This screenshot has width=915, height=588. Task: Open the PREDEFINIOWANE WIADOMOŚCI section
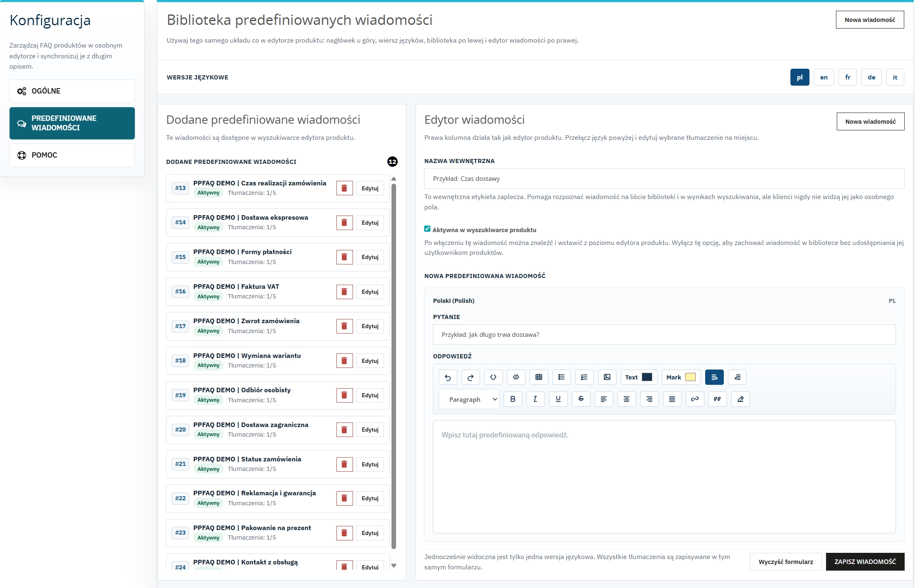coord(72,123)
